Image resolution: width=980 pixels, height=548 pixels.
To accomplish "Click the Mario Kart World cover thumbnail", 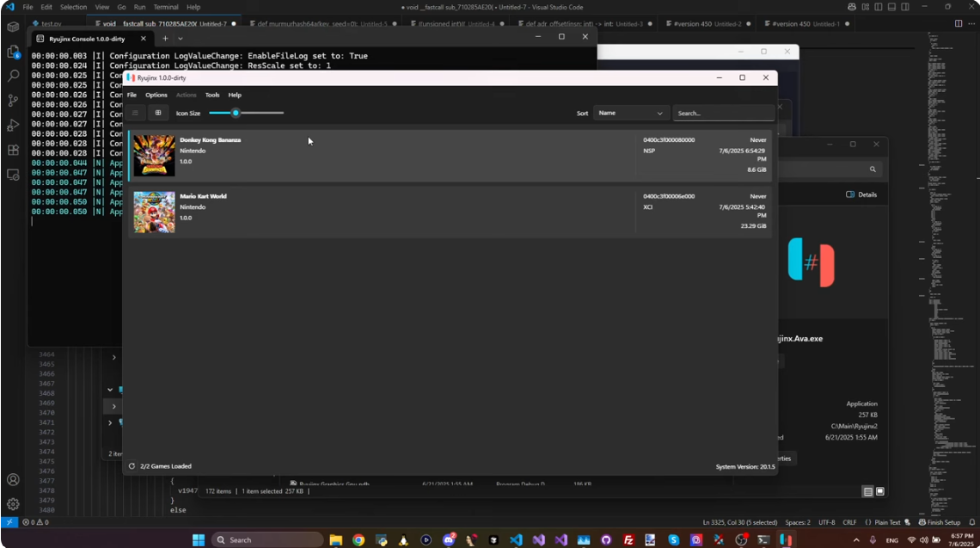I will [154, 212].
